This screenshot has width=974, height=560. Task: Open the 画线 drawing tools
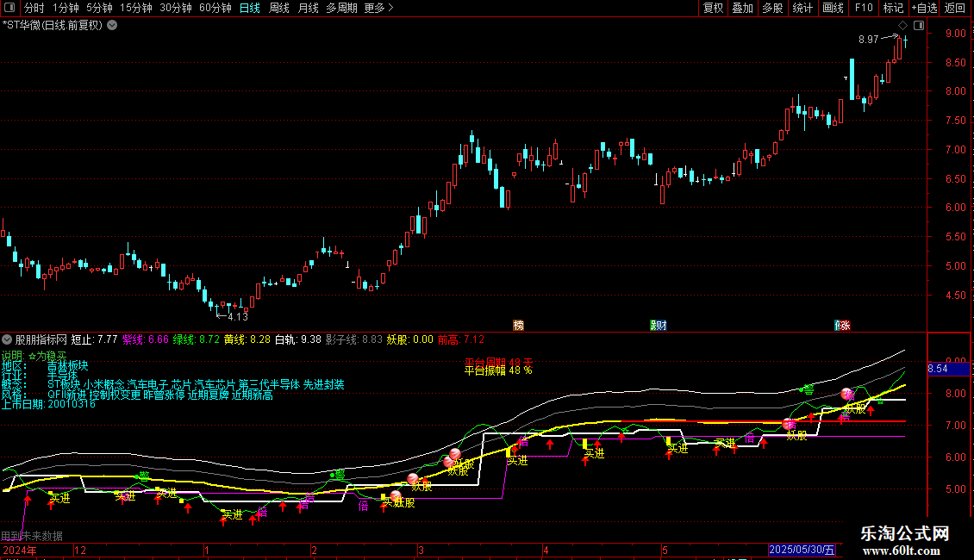tap(833, 8)
